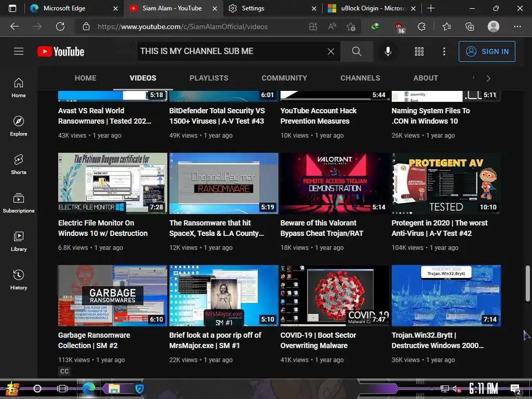532x399 pixels.
Task: Open Subscriptions in the sidebar
Action: (x=19, y=203)
